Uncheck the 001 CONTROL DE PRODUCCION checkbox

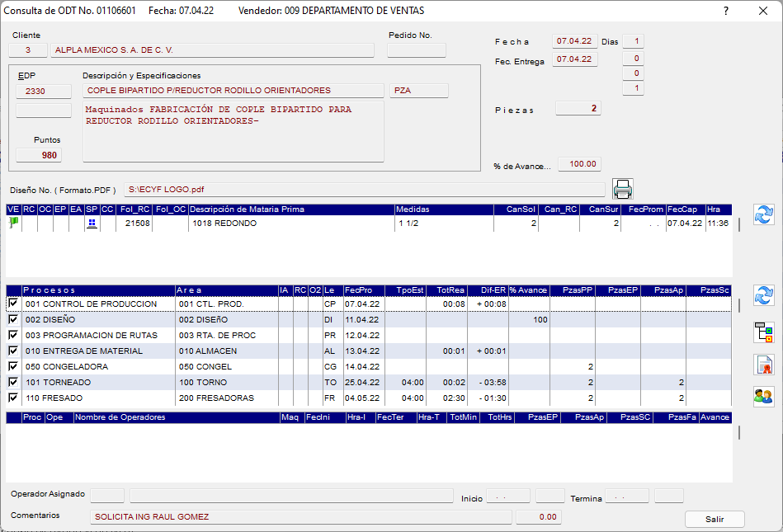[x=12, y=304]
